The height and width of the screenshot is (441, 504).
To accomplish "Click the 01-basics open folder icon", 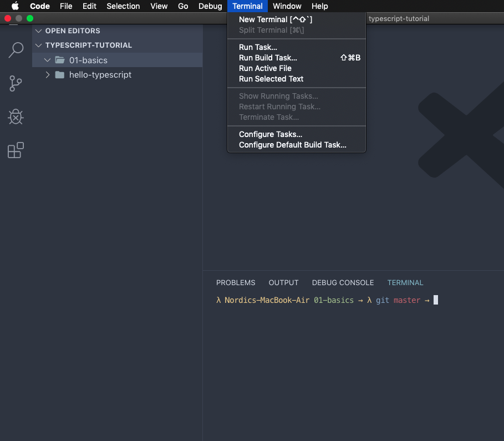I will 60,60.
